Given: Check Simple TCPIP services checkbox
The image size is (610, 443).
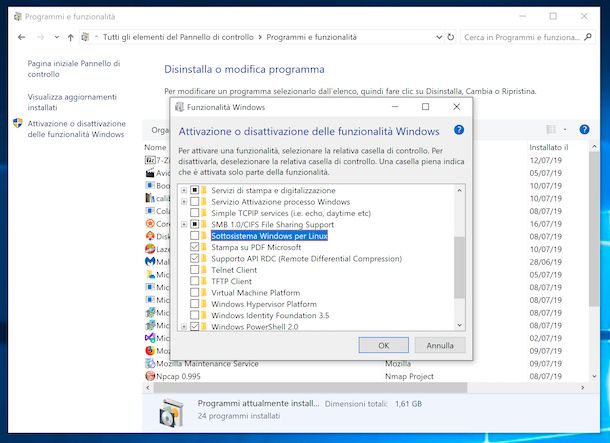Looking at the screenshot, I should pos(194,213).
